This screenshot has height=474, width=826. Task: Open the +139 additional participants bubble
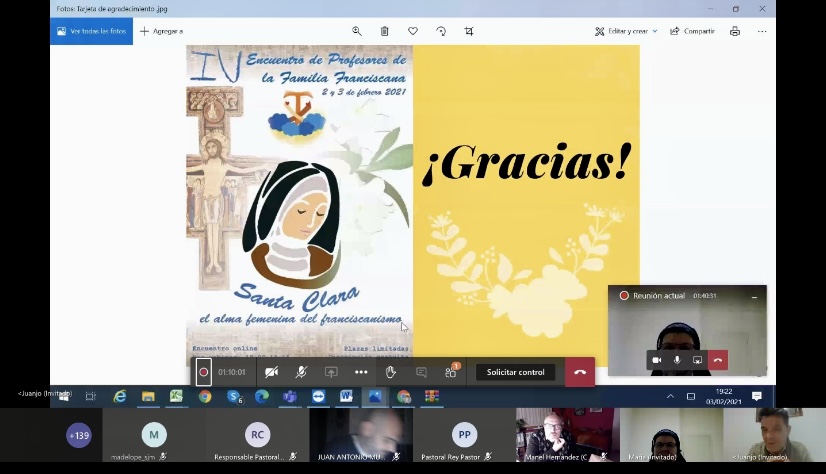point(78,435)
